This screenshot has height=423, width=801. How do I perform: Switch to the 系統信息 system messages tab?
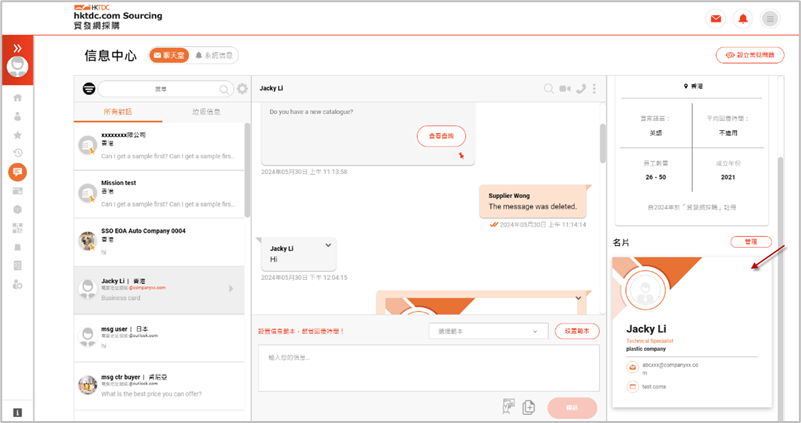(214, 55)
